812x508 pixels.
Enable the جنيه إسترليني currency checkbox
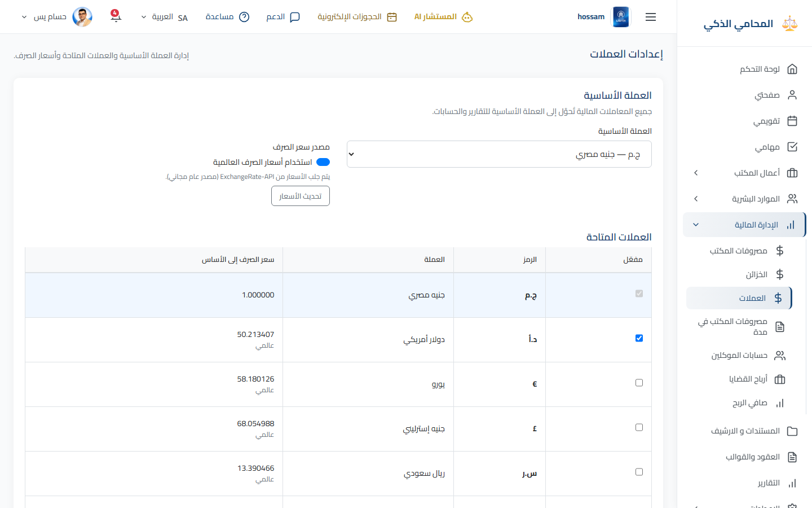click(639, 427)
